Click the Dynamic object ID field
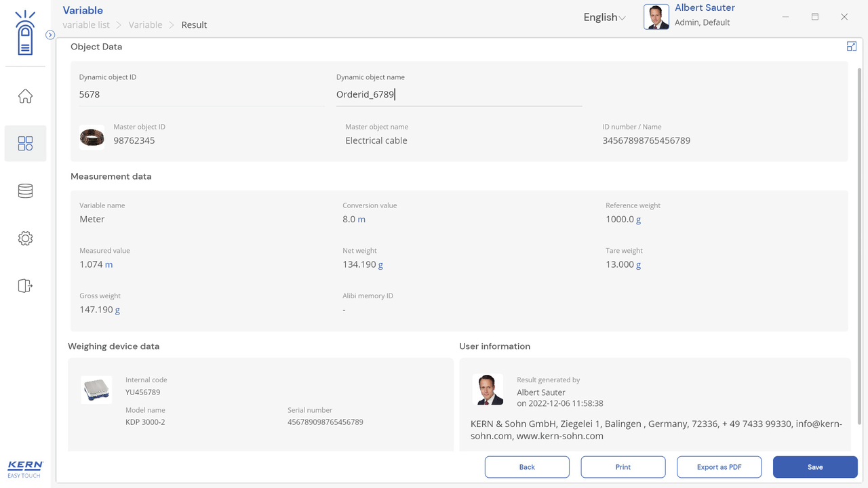 (x=201, y=95)
